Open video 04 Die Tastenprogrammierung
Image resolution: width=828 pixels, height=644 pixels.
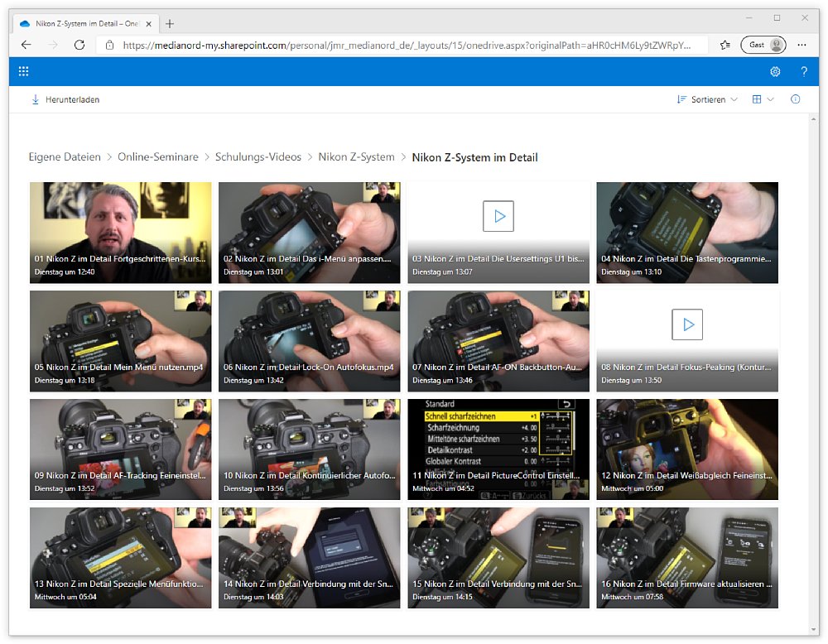pos(687,233)
